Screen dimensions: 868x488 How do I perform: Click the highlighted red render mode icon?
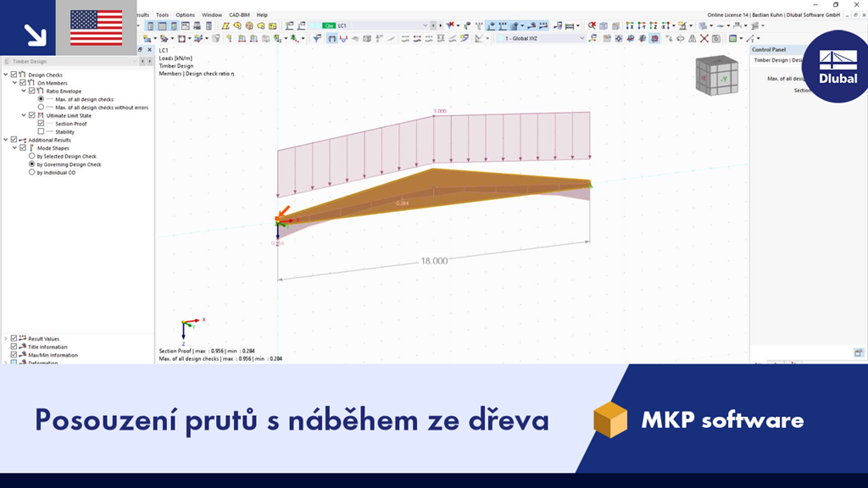coord(654,38)
